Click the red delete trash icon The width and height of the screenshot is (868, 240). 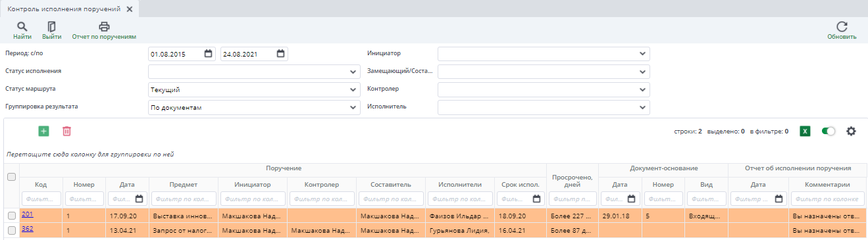[x=66, y=132]
